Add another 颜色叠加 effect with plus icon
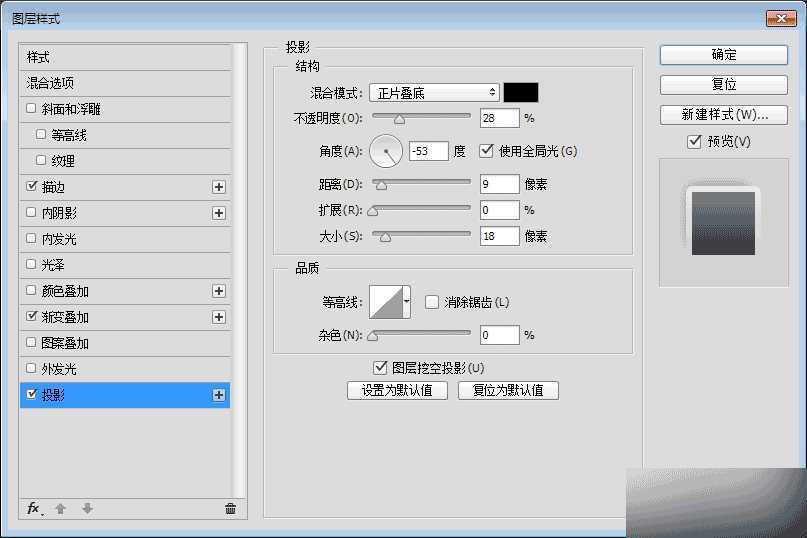Screen dimensions: 807x538 click(x=219, y=291)
